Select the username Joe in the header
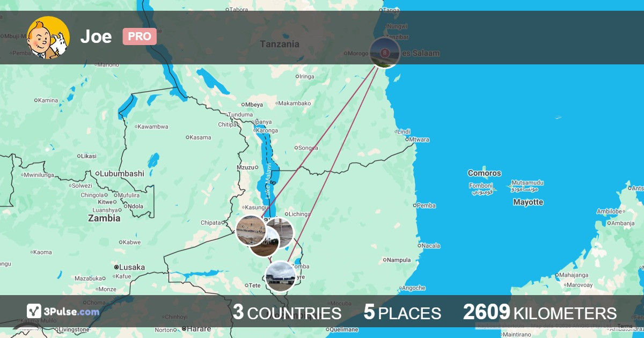 [96, 36]
